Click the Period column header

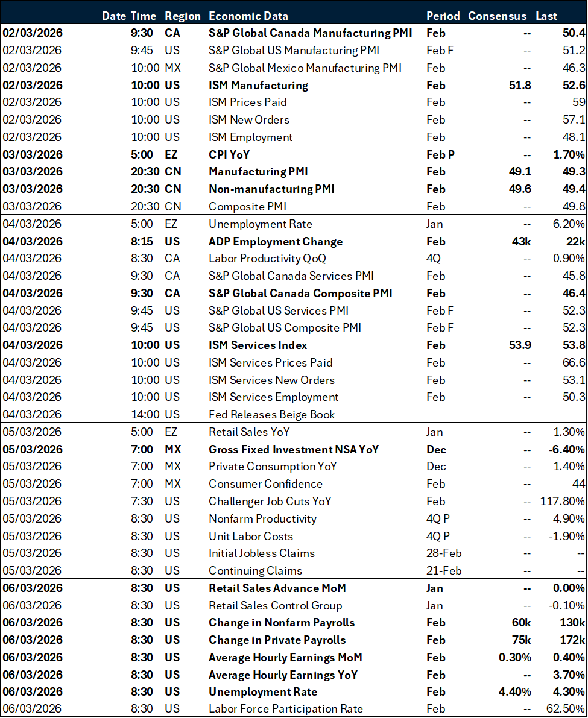point(443,16)
